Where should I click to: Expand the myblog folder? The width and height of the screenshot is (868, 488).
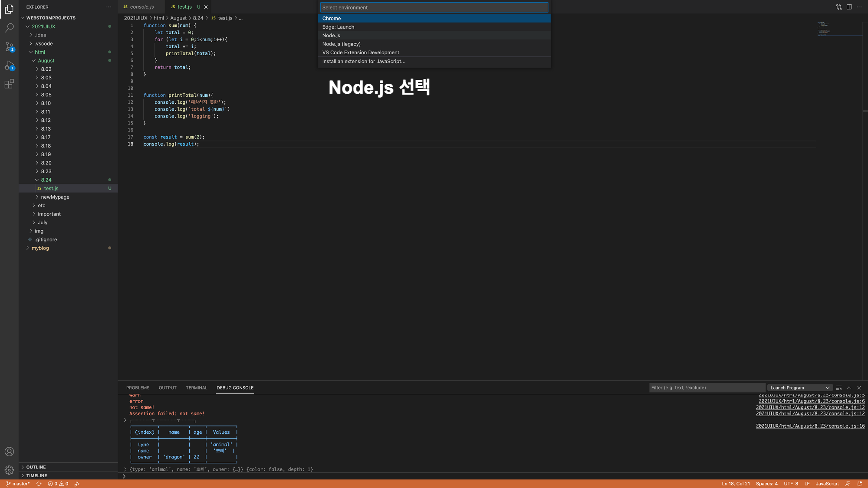click(x=40, y=248)
